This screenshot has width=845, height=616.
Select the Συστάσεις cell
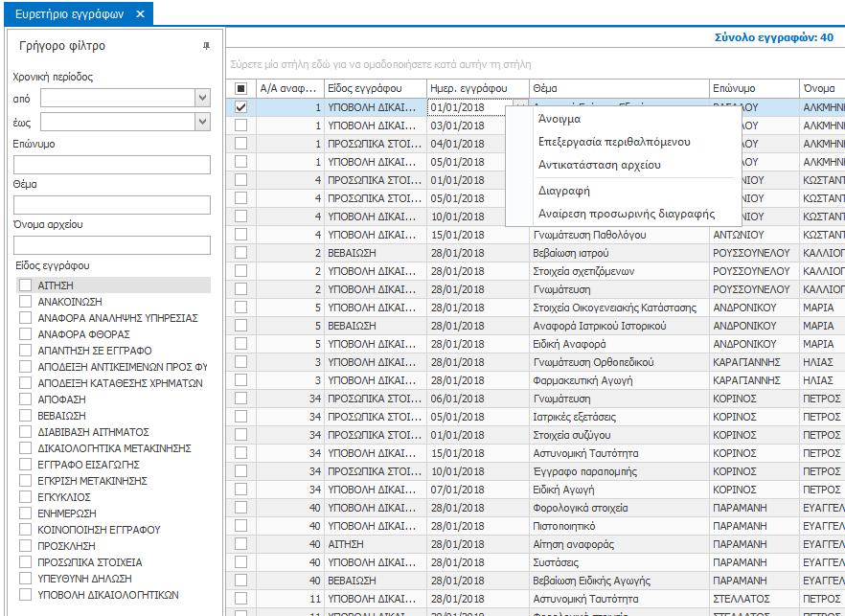tap(619, 562)
